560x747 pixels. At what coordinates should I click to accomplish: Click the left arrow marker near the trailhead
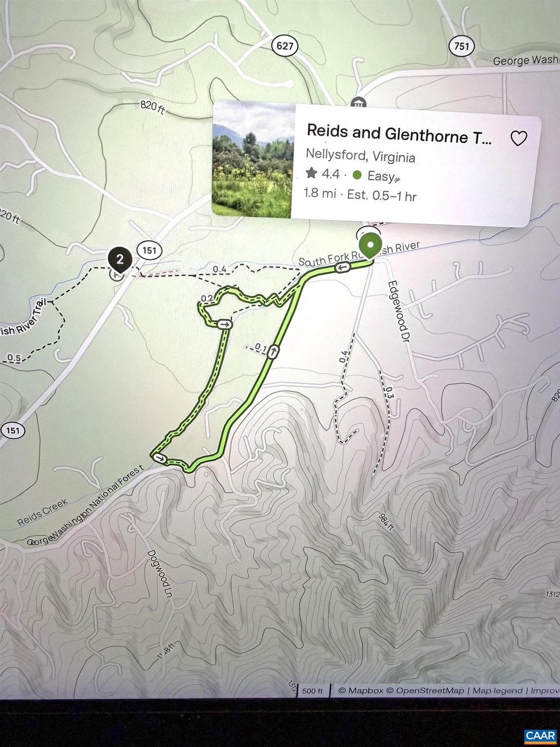(x=344, y=267)
